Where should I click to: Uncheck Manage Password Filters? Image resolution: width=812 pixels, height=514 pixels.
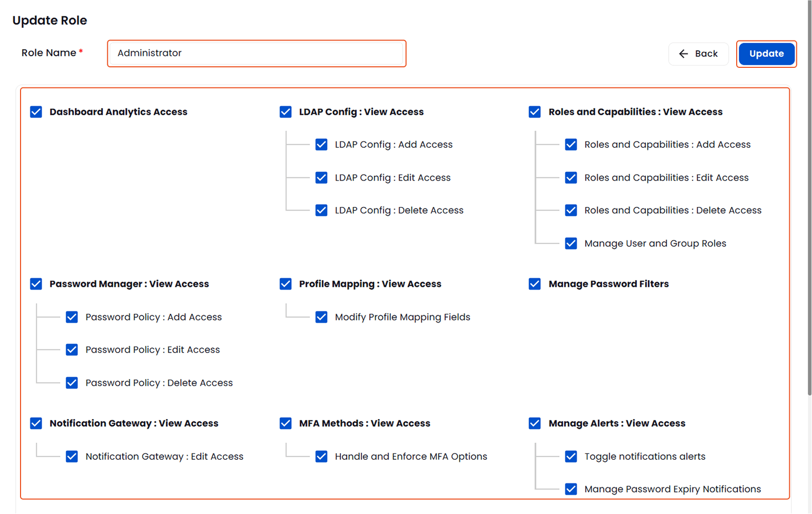click(x=534, y=284)
